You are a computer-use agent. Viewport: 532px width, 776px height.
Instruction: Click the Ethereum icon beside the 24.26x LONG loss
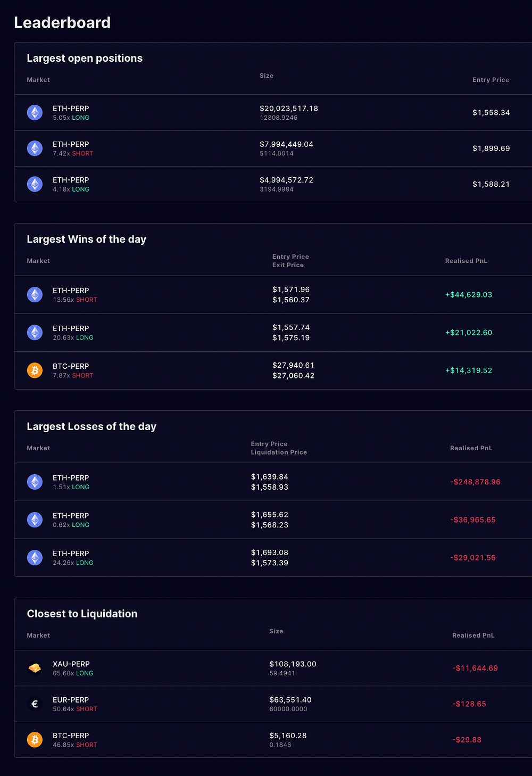click(x=35, y=558)
